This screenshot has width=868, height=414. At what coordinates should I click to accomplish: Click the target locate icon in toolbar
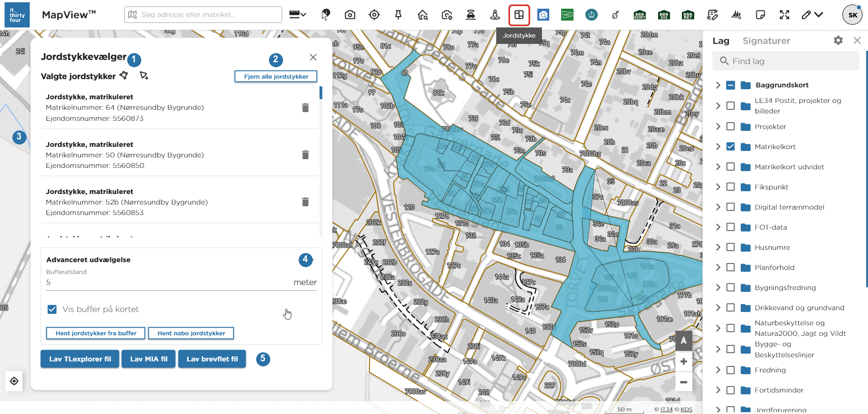point(374,15)
